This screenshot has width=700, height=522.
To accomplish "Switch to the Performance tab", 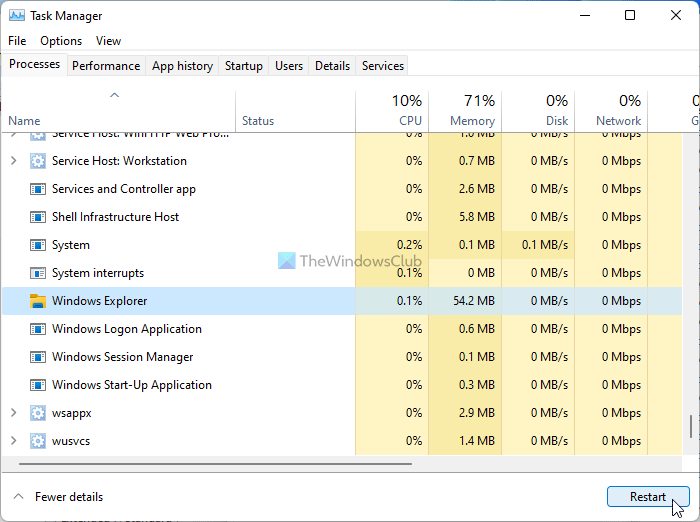I will coord(106,66).
